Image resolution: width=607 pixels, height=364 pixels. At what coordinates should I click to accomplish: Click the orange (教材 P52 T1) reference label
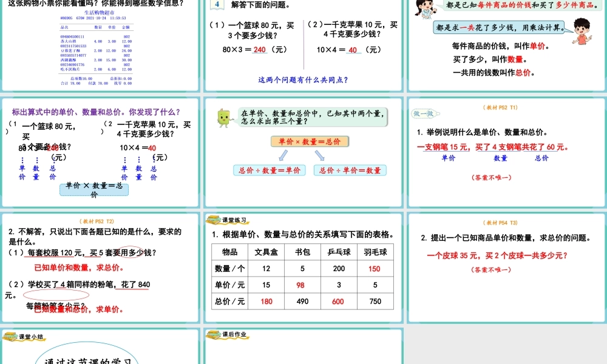(x=500, y=106)
